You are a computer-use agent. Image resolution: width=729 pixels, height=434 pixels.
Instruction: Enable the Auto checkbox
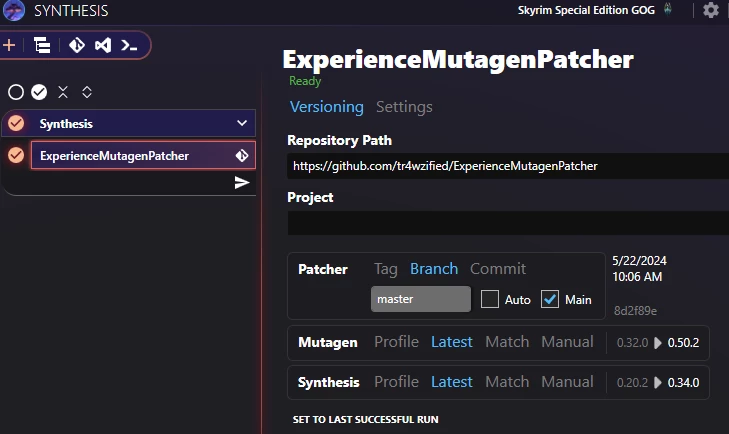[x=490, y=299]
